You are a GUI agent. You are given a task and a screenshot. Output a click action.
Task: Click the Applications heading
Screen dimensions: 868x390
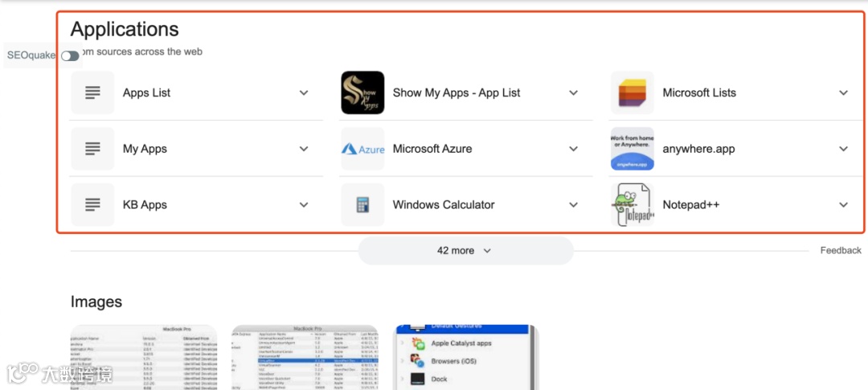tap(125, 29)
